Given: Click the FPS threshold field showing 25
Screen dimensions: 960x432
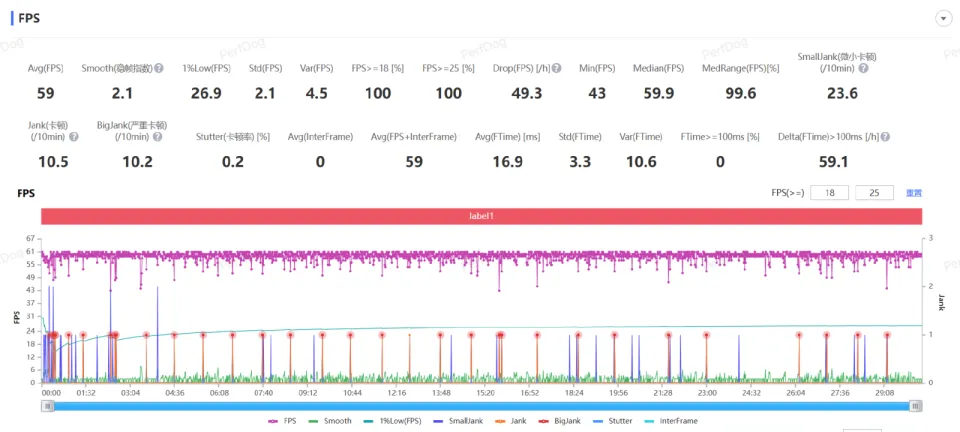Looking at the screenshot, I should (x=874, y=193).
